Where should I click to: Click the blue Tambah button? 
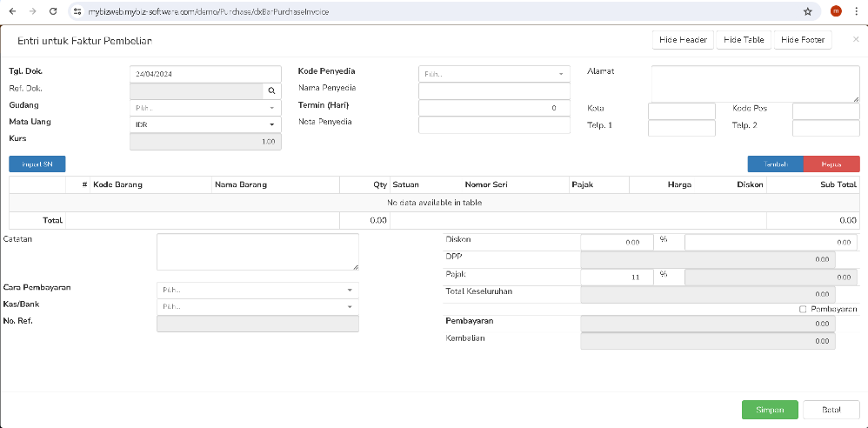(776, 164)
